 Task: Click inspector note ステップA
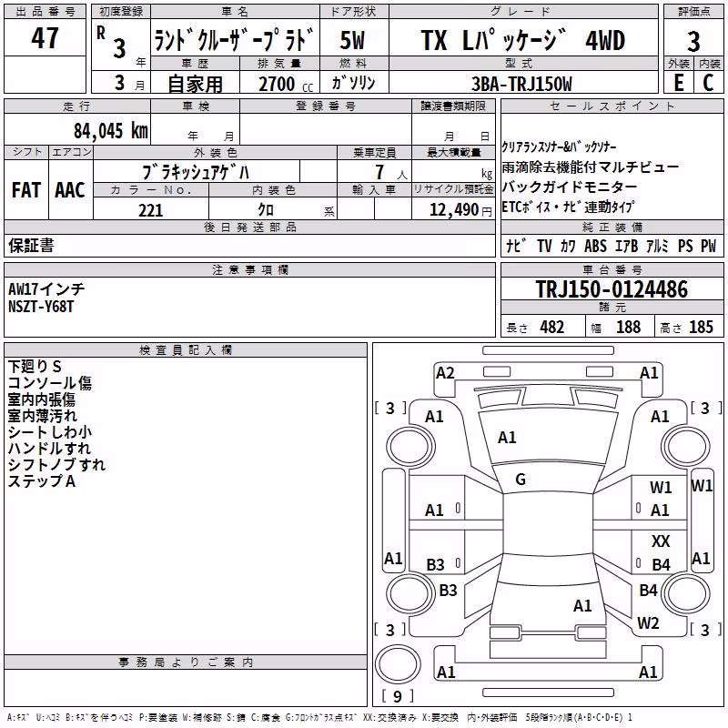42,481
